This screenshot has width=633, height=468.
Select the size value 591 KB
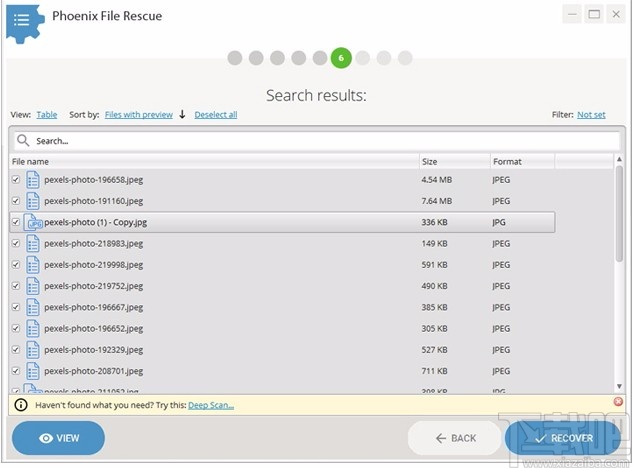pyautogui.click(x=434, y=265)
